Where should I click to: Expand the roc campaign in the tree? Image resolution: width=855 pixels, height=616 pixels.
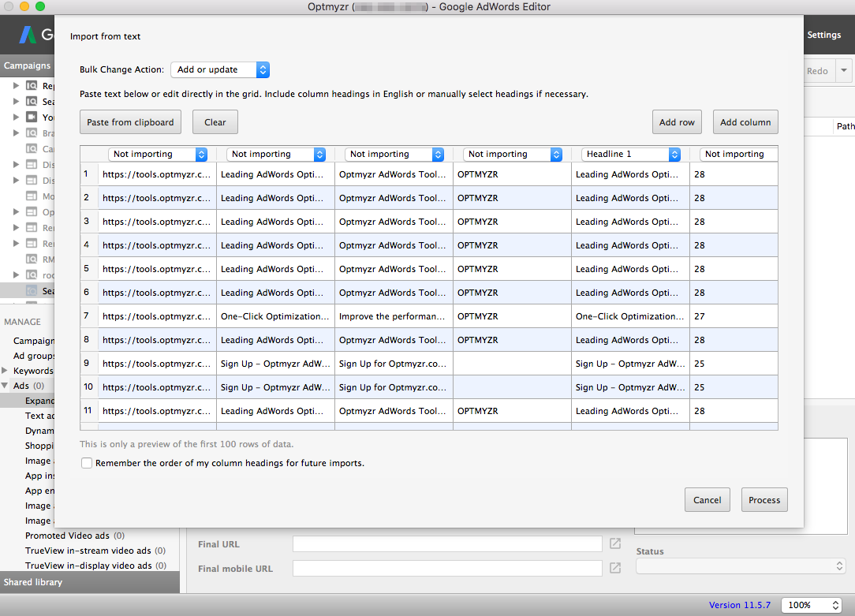coord(16,274)
